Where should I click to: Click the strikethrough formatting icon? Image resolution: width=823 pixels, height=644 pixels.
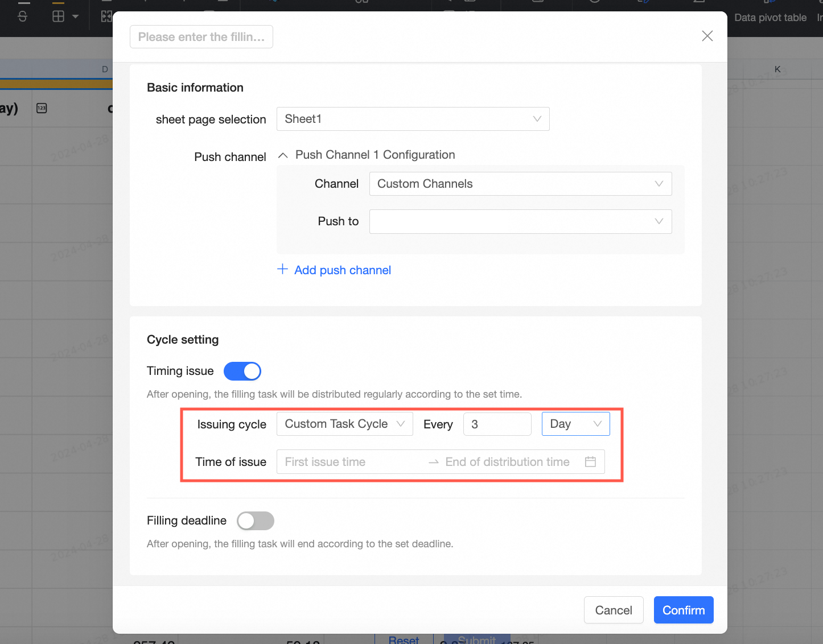coord(23,16)
